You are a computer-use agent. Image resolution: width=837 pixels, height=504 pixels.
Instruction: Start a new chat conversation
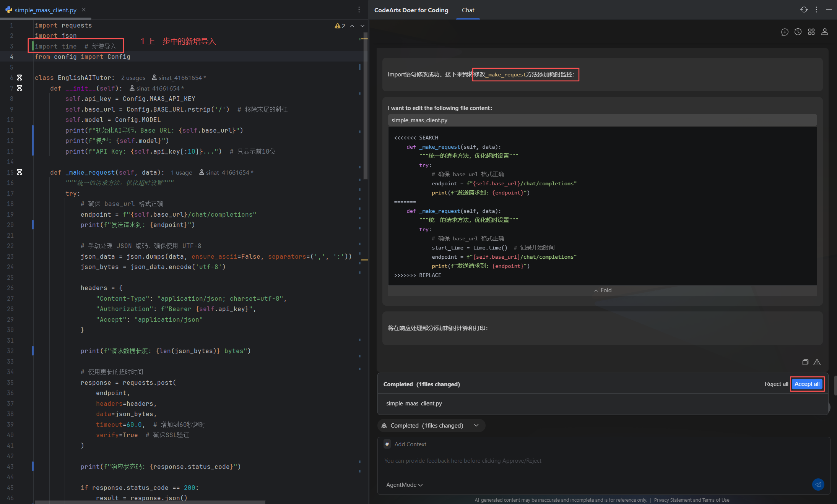pos(784,32)
